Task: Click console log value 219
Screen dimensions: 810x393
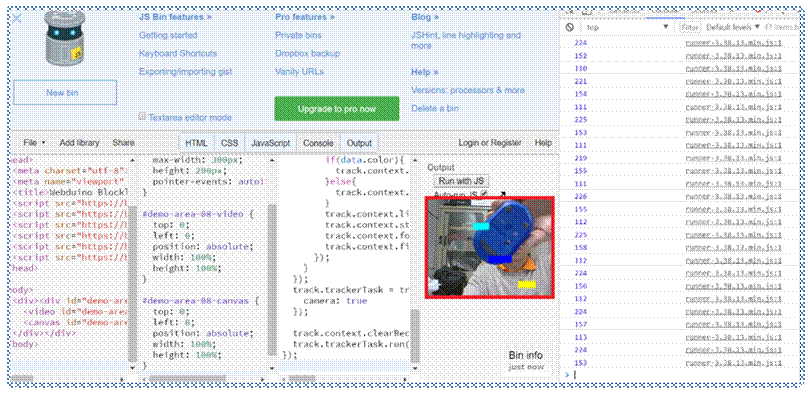Action: coord(581,158)
